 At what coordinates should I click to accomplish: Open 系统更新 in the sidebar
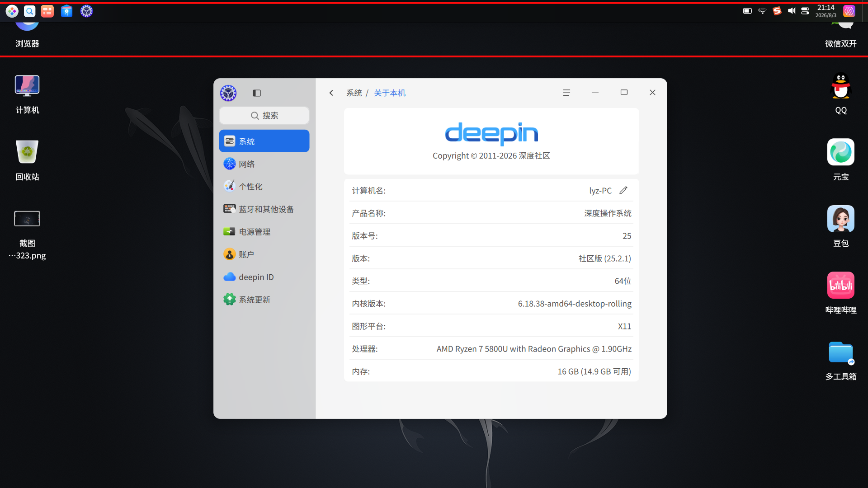point(264,299)
